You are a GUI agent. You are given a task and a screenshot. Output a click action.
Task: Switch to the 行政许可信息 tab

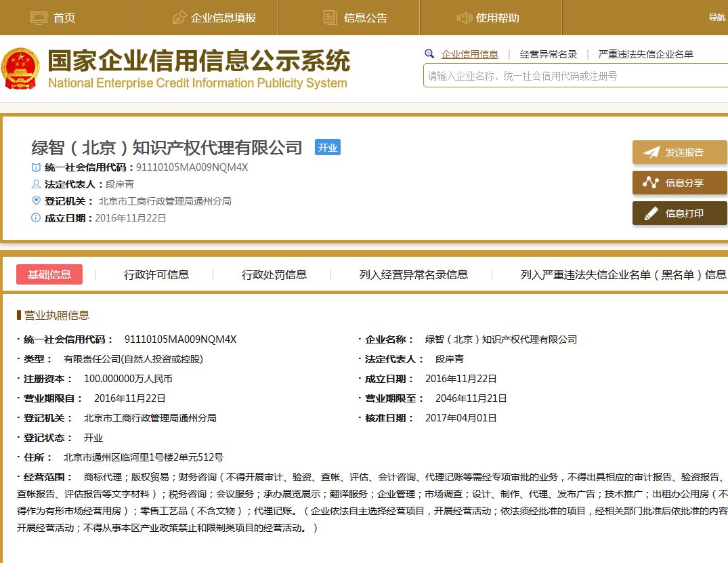156,274
